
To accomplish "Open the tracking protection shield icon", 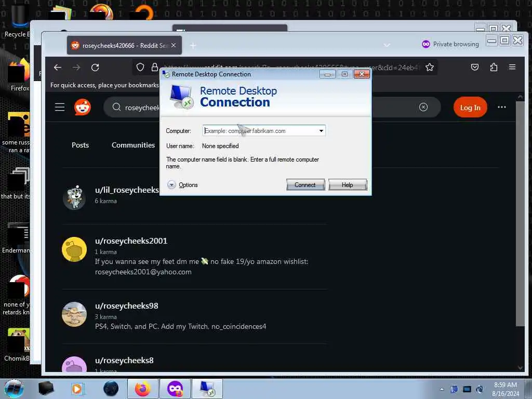I will pos(140,67).
